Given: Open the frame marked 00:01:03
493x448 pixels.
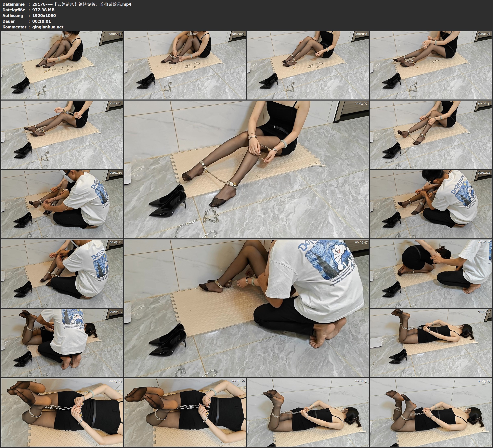Looking at the screenshot, I should click(x=185, y=65).
